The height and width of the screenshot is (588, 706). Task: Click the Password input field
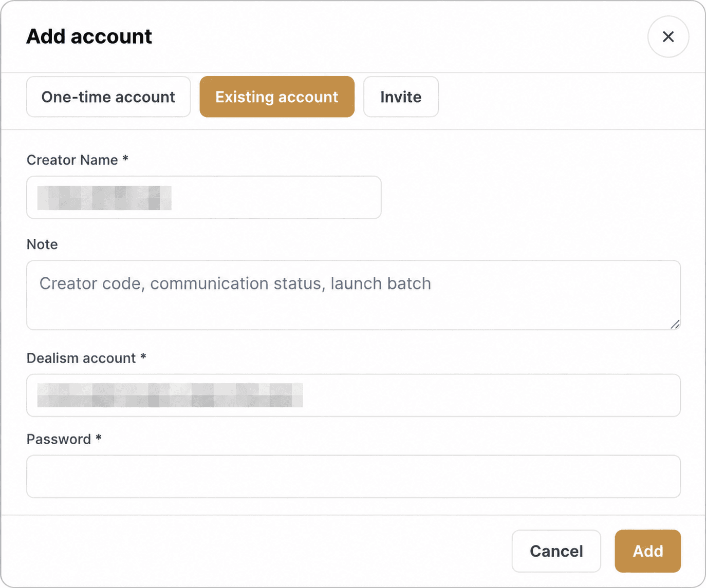(x=354, y=477)
